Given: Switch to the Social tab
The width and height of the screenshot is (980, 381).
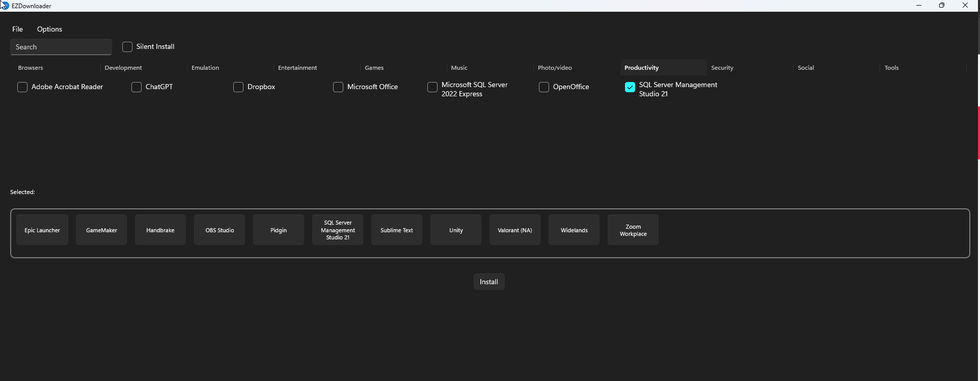Looking at the screenshot, I should tap(836, 68).
